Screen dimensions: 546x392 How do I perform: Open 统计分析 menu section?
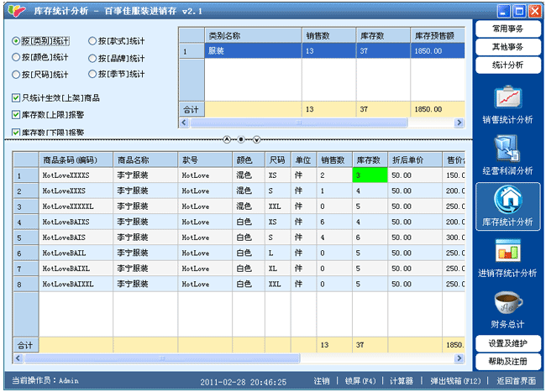tap(508, 65)
